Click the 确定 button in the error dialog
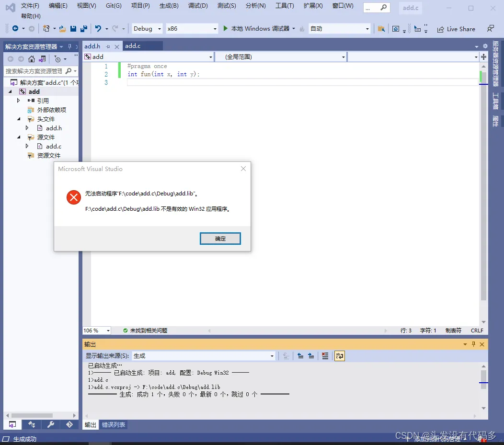Viewport: 504px width, 445px height. click(x=220, y=239)
